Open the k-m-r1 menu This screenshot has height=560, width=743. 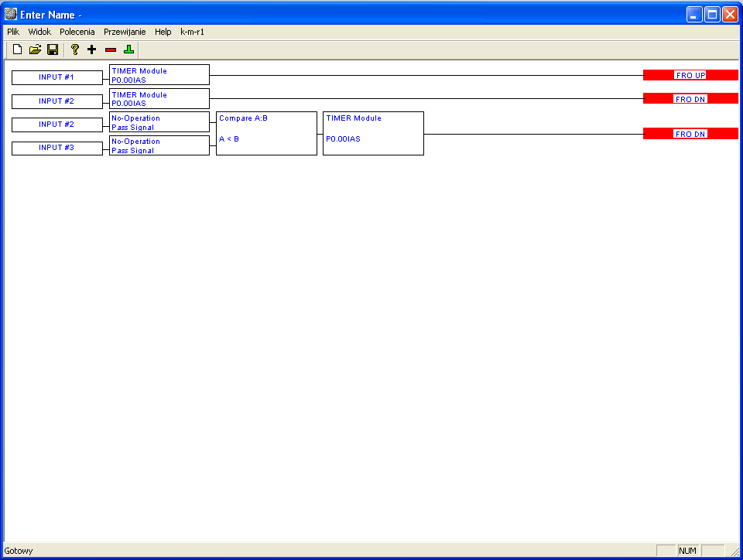[x=192, y=32]
